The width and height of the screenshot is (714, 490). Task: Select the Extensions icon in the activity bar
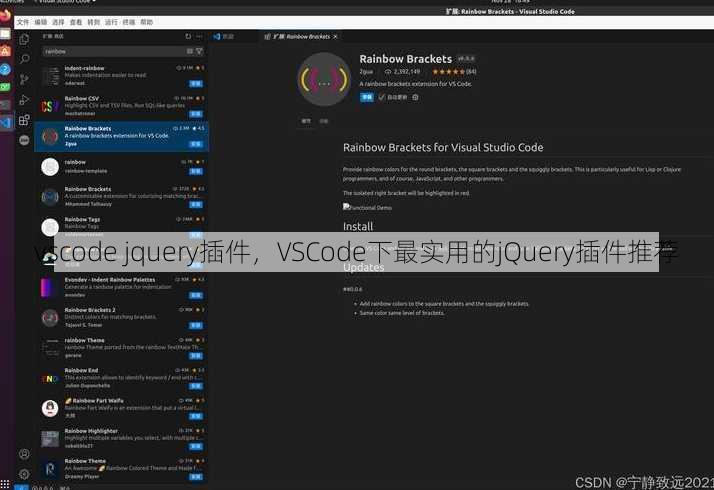coord(24,120)
